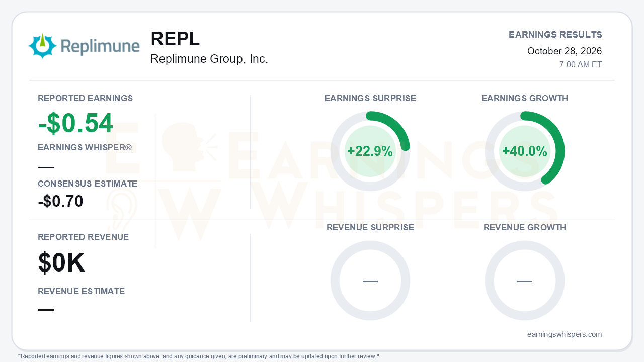Click the EARNINGS GROWTH heading

[x=525, y=98]
